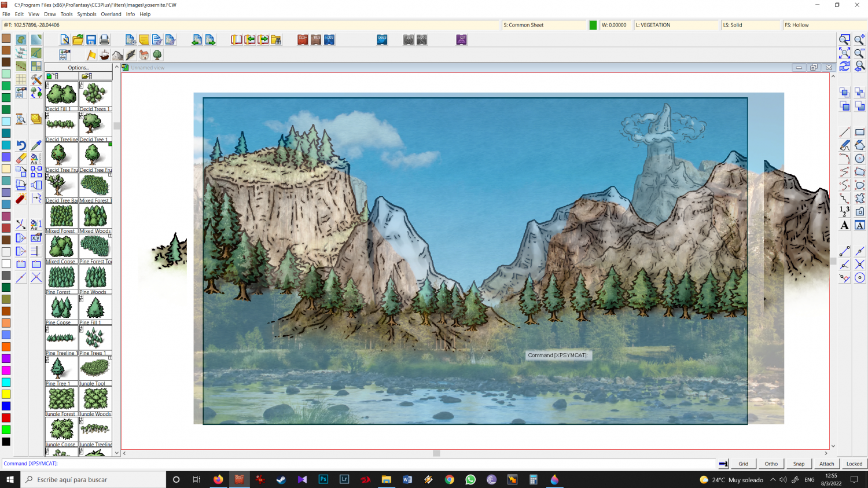The height and width of the screenshot is (488, 868).
Task: Save the map with the floppy icon
Action: [91, 39]
